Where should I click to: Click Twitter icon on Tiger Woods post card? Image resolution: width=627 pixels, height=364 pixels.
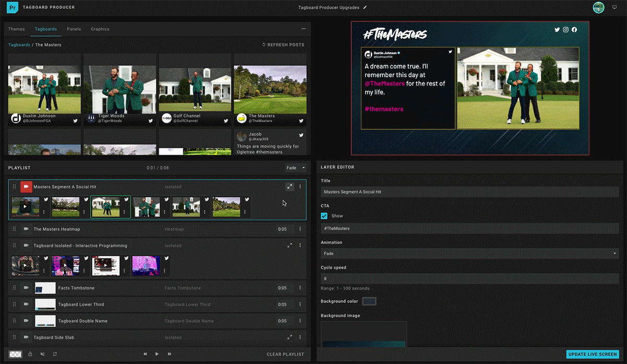point(151,121)
